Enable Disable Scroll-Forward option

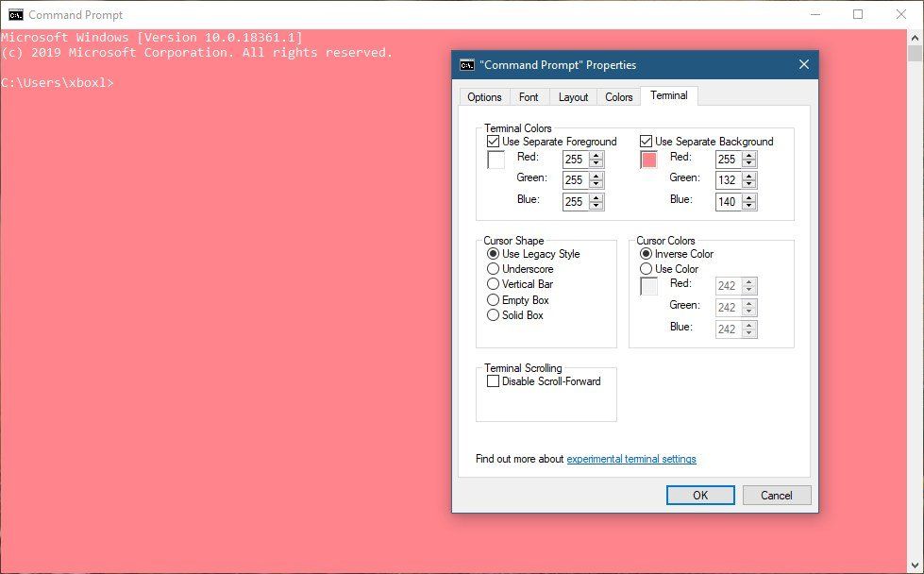pos(492,381)
